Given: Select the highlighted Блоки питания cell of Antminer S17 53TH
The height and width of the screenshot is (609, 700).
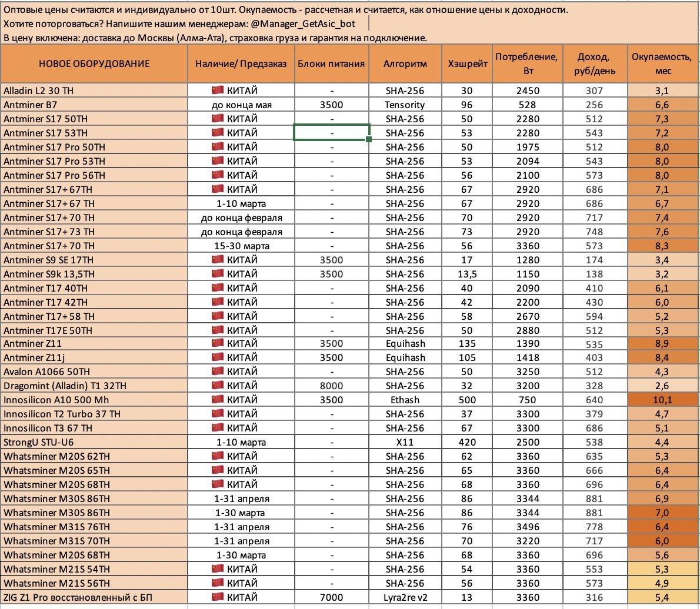Looking at the screenshot, I should click(x=332, y=132).
